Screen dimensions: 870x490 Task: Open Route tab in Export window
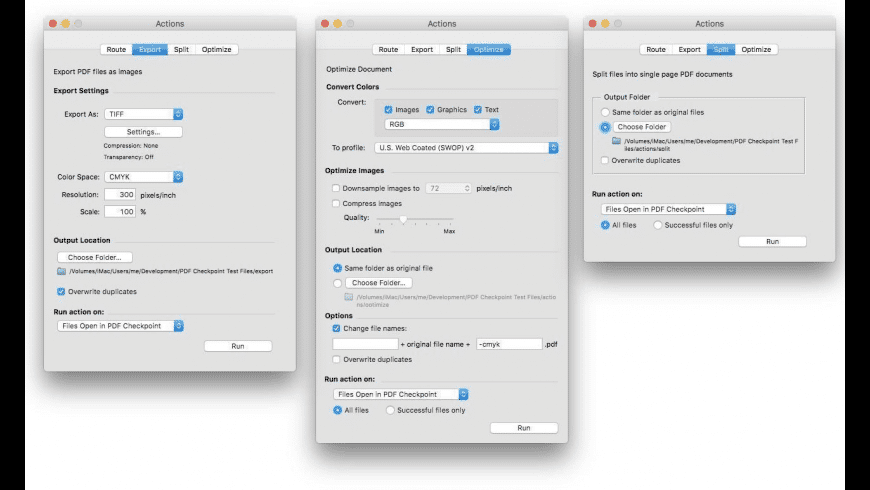click(116, 49)
